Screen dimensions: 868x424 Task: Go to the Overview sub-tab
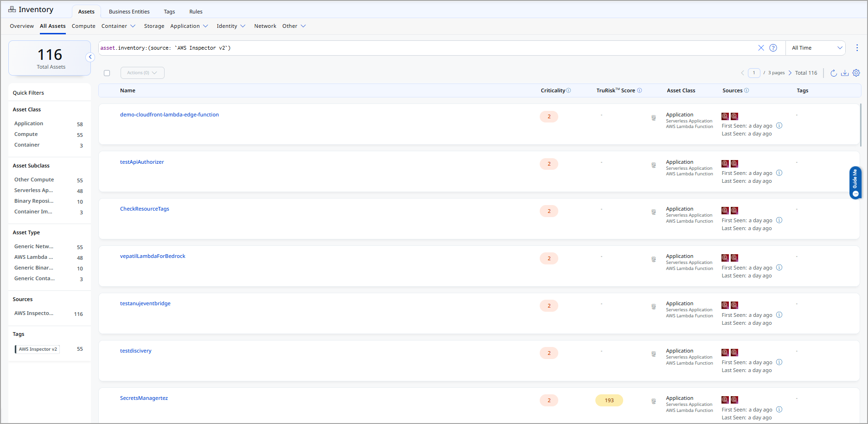tap(22, 26)
